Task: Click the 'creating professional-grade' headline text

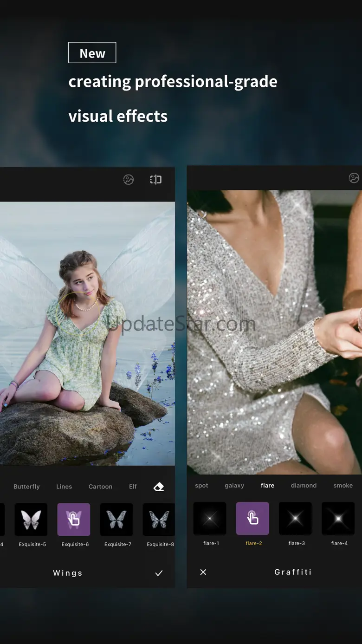Action: click(x=173, y=82)
